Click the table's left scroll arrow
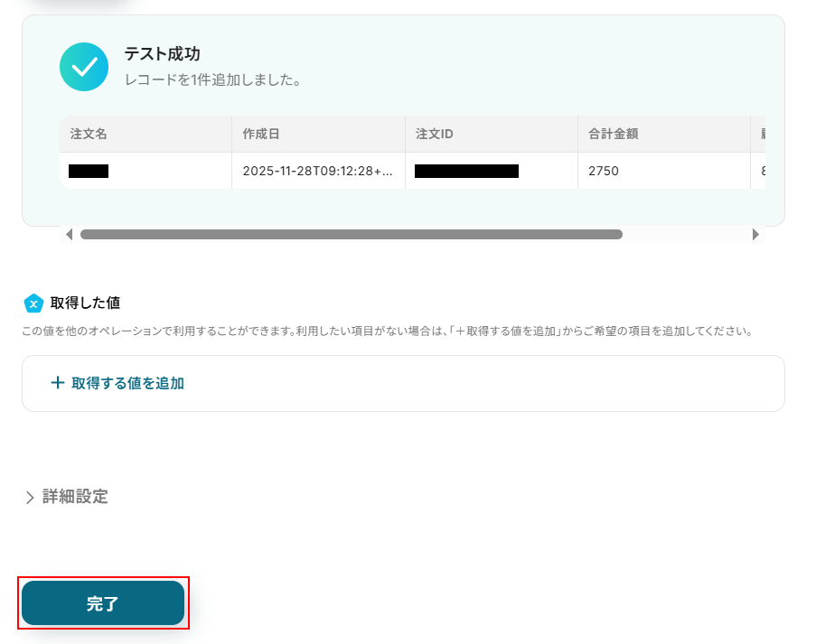Image resolution: width=816 pixels, height=644 pixels. tap(70, 235)
